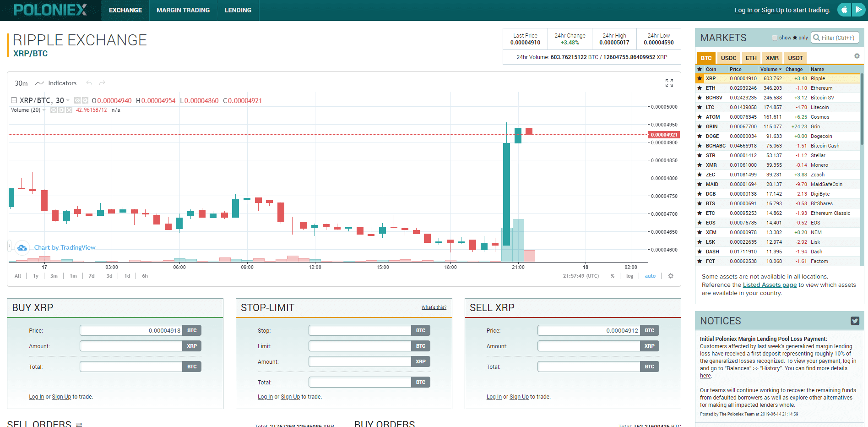This screenshot has width=868, height=427.
Task: Toggle Volume indicator visibility eye
Action: [x=54, y=110]
